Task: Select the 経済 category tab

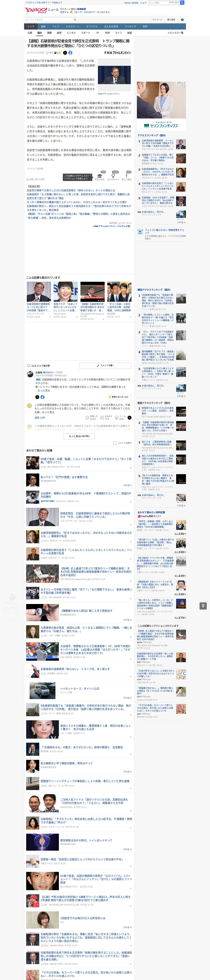Action: point(59,33)
